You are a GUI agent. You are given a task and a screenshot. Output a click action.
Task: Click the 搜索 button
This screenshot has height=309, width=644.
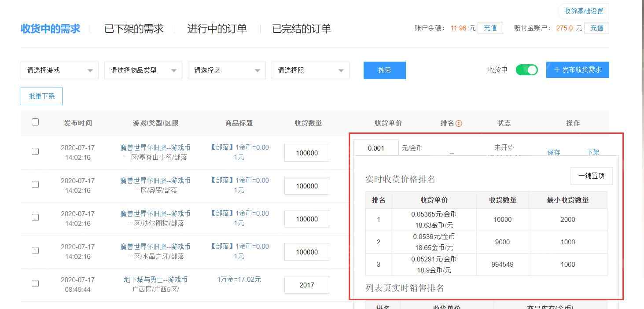coord(385,70)
